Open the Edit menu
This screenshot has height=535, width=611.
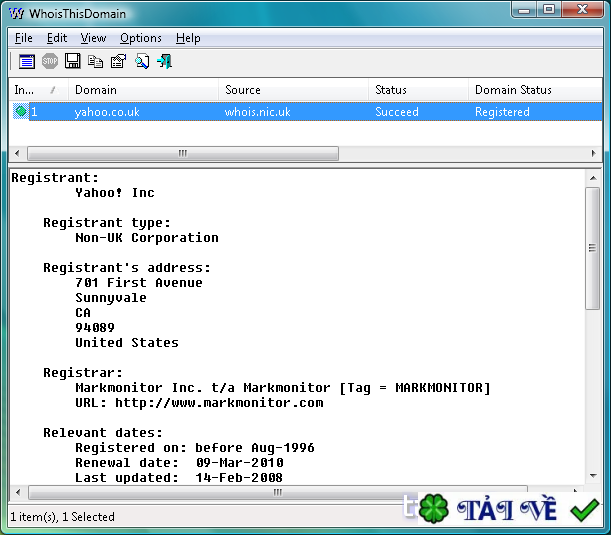57,38
